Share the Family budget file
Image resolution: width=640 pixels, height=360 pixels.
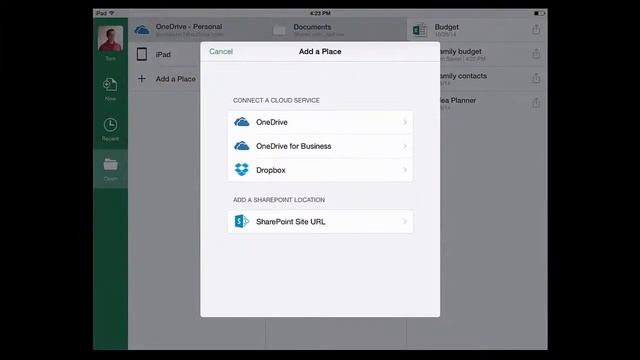click(x=536, y=53)
